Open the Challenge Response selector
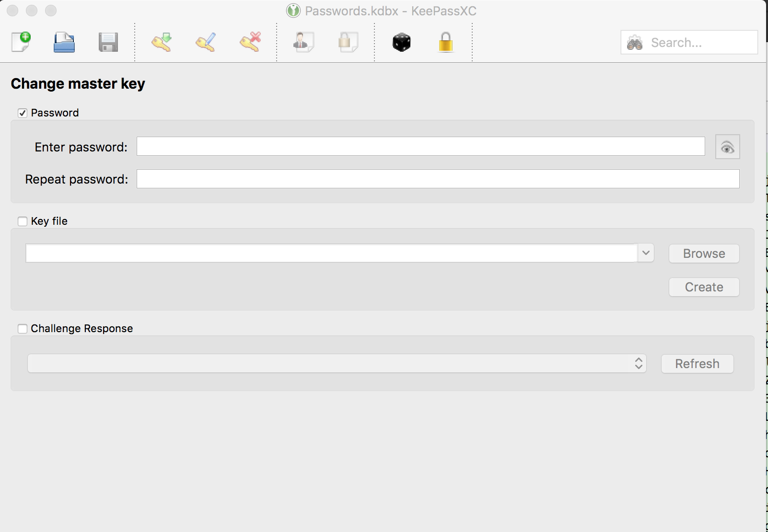Viewport: 768px width, 532px height. point(337,363)
